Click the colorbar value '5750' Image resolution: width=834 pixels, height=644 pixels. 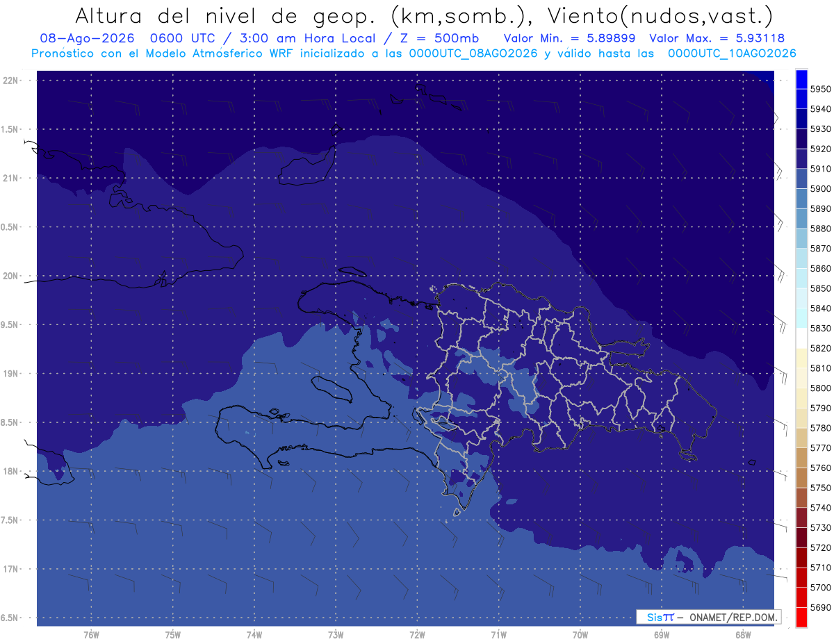click(821, 488)
